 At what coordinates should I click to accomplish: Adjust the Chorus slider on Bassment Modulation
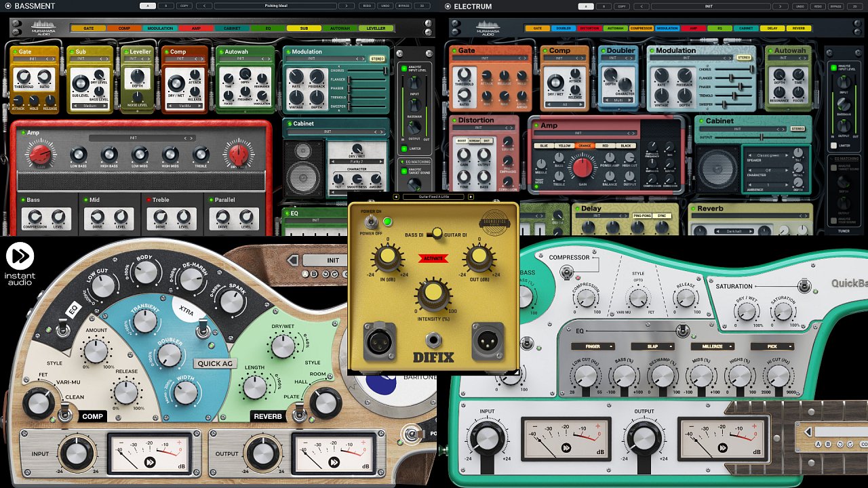pyautogui.click(x=366, y=70)
